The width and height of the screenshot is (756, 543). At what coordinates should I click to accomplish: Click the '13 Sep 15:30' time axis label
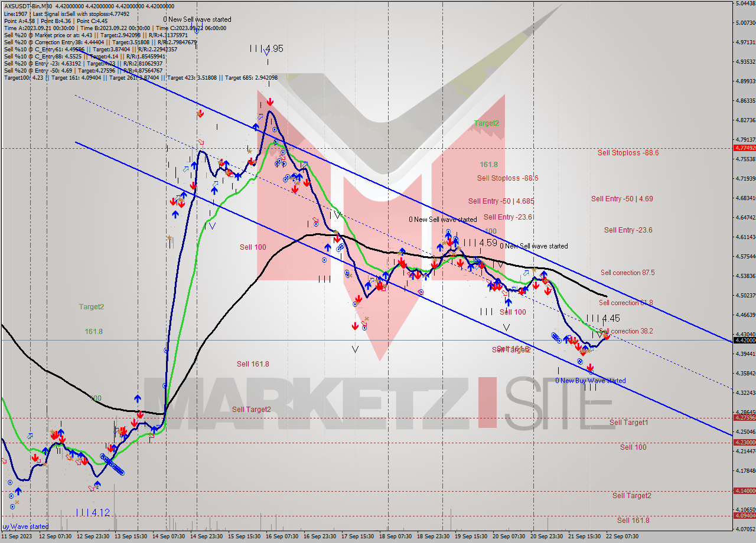(x=131, y=537)
